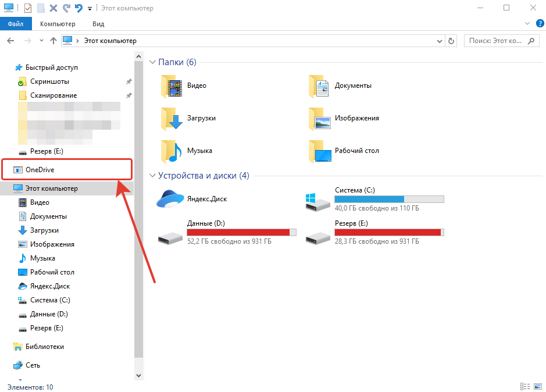Open the address bar history dropdown

point(439,41)
